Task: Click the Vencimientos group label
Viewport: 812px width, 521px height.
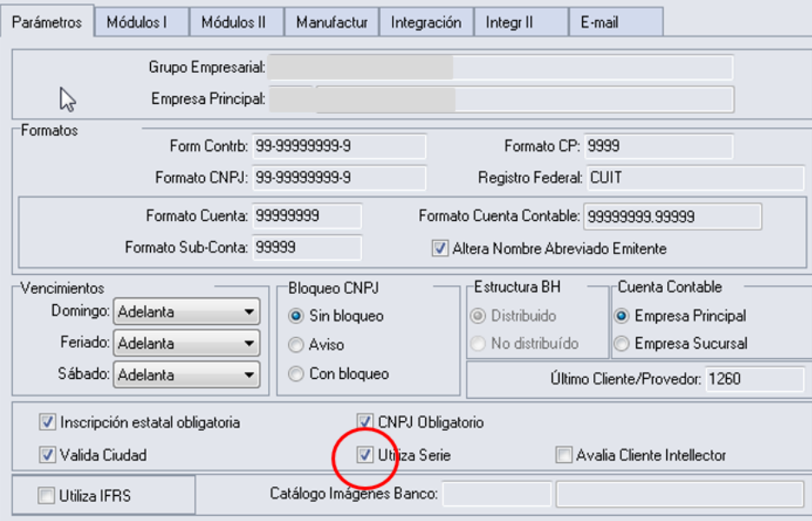Action: 62,288
